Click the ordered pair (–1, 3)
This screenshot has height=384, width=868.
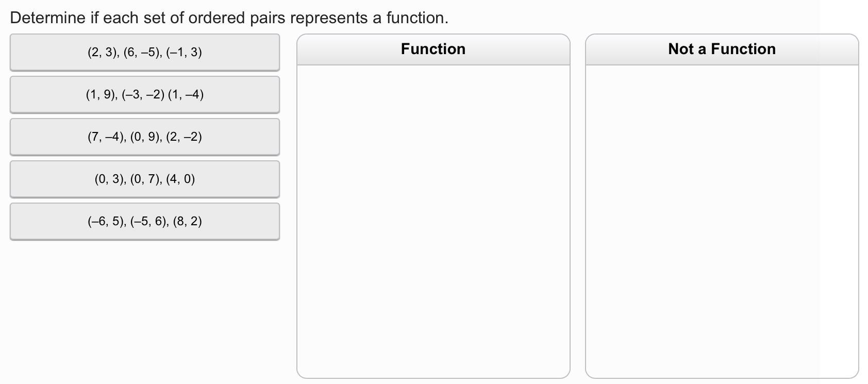(x=184, y=52)
